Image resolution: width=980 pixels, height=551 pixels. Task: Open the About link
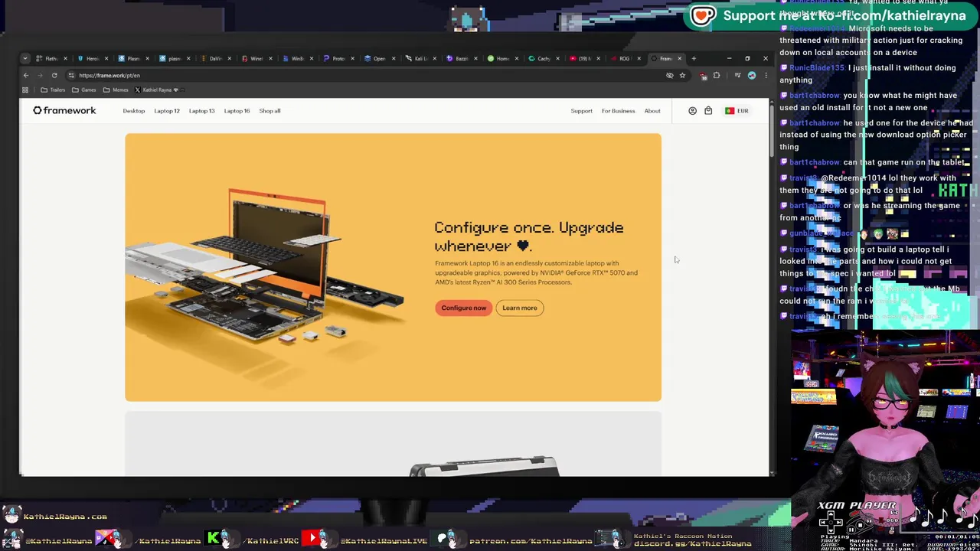pyautogui.click(x=652, y=111)
